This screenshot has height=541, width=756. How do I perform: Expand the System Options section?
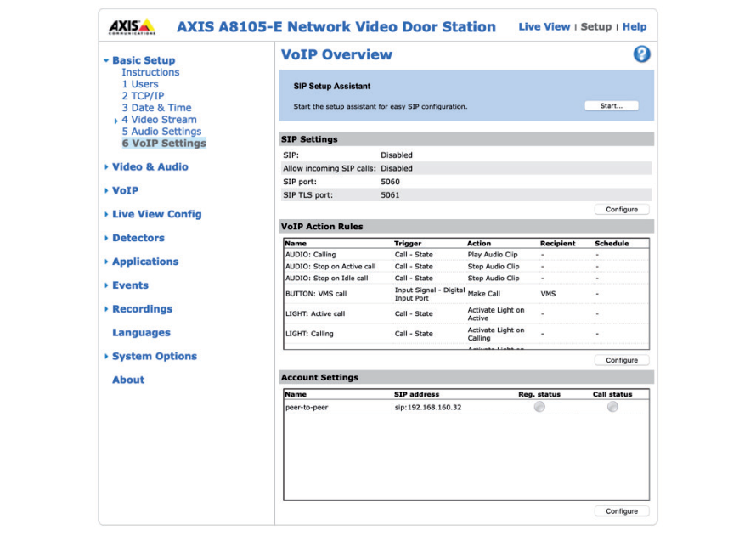tap(155, 356)
